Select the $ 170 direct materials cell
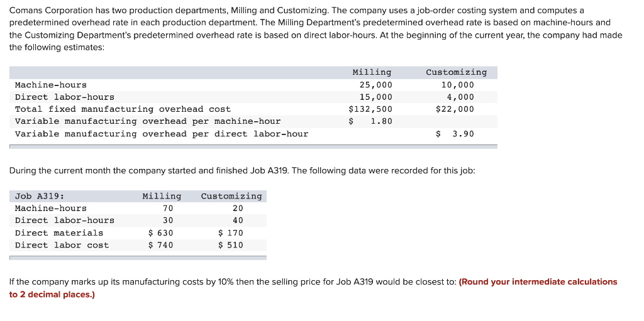Image resolution: width=644 pixels, height=321 pixels. (x=230, y=233)
